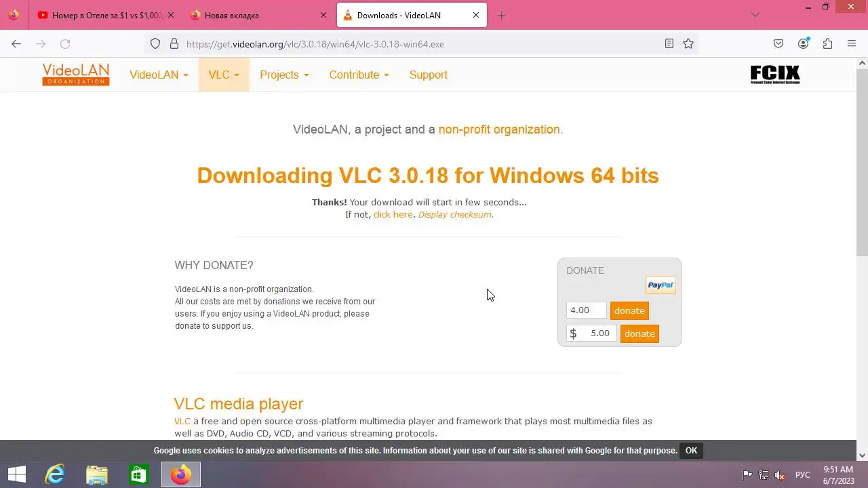The height and width of the screenshot is (488, 868).
Task: Open File Explorer from the taskbar
Action: pyautogui.click(x=96, y=474)
